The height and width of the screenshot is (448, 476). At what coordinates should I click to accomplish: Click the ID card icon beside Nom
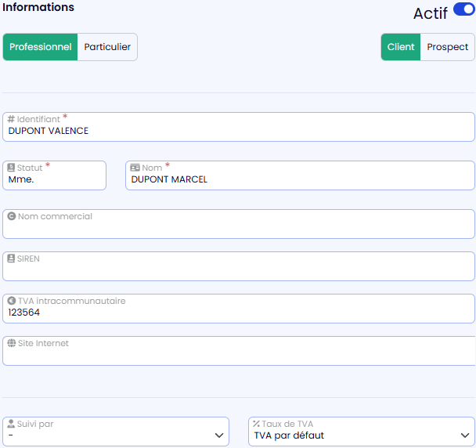[135, 168]
